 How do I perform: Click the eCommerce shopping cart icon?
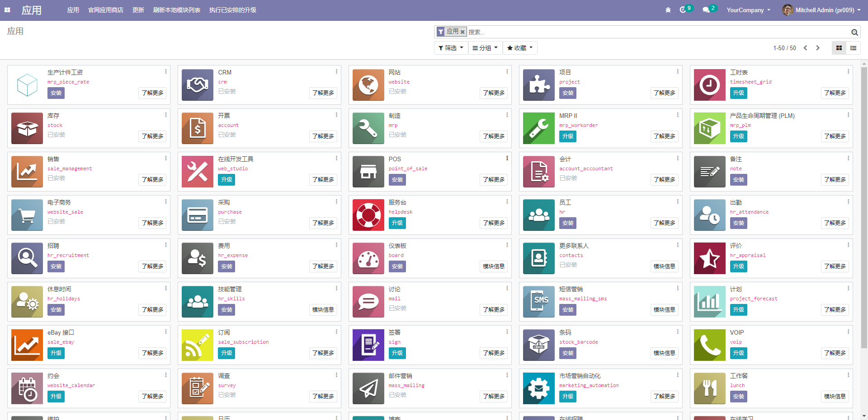click(x=27, y=215)
